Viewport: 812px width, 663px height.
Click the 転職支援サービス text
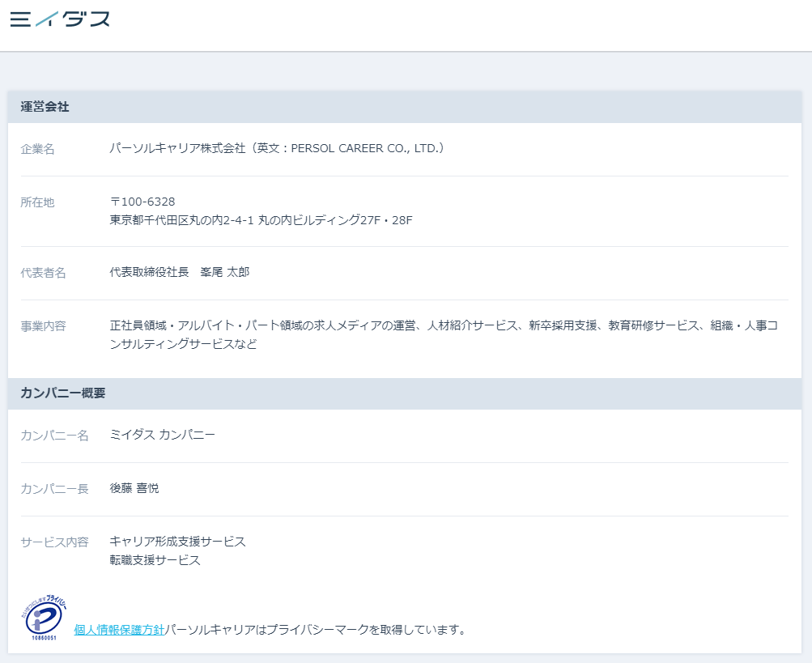click(x=154, y=559)
